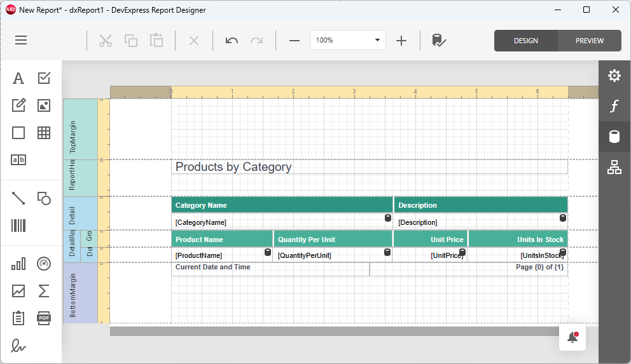The width and height of the screenshot is (631, 364).
Task: Select the Label (A) control tool
Action: (x=18, y=78)
